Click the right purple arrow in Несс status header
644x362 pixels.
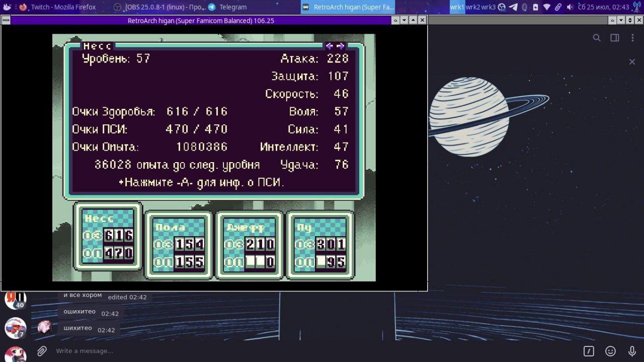pyautogui.click(x=341, y=46)
